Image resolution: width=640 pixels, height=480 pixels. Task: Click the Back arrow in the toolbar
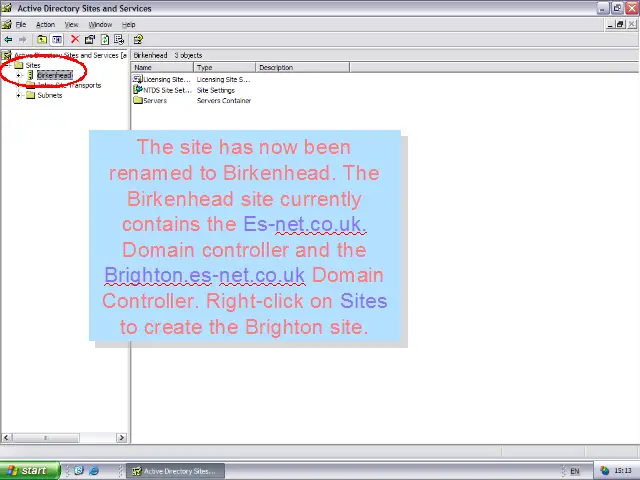[8, 40]
